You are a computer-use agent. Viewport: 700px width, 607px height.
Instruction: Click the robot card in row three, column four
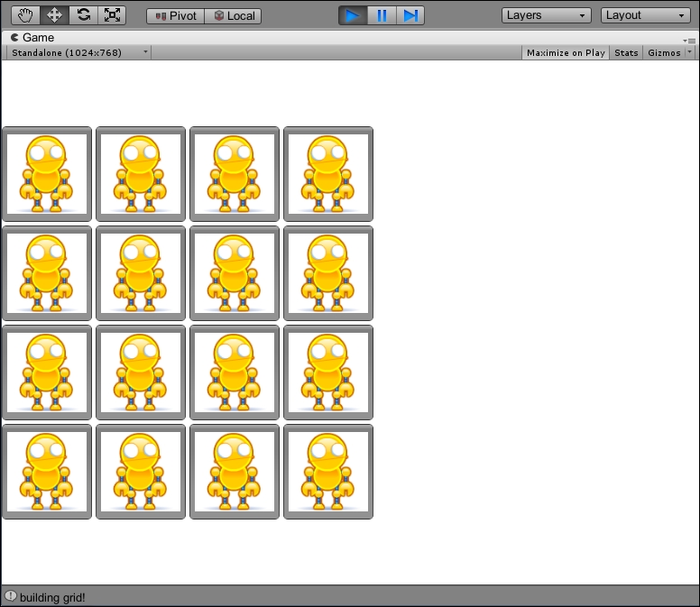328,372
